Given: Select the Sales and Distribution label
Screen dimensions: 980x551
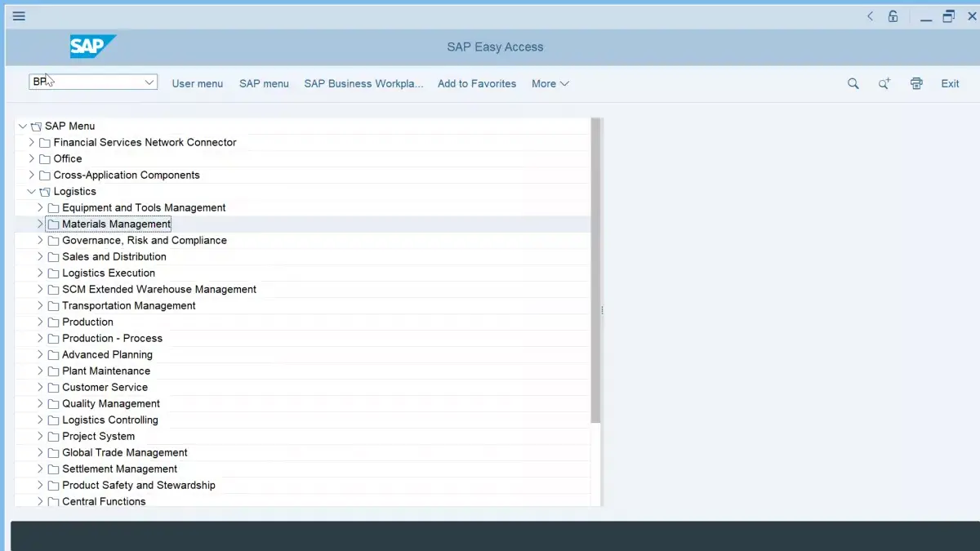Looking at the screenshot, I should pos(114,256).
